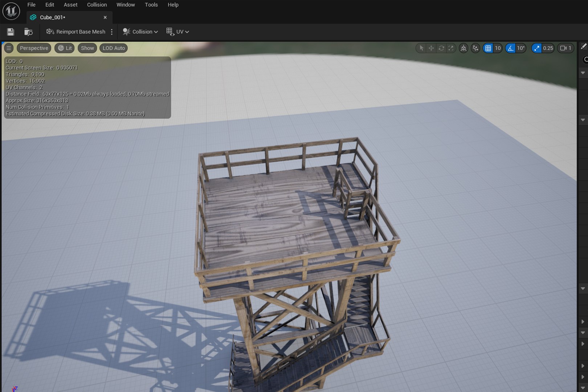
Task: Toggle surface snapping in the viewport
Action: (475, 48)
